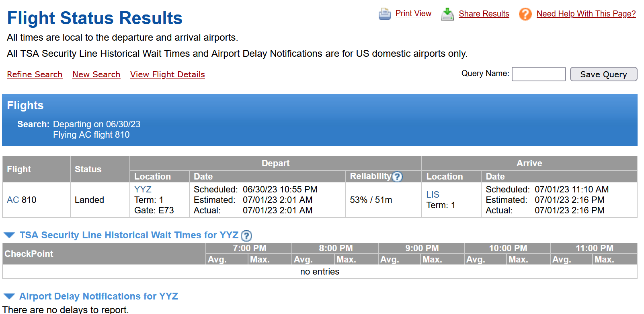Open the Share Results link

tap(484, 14)
